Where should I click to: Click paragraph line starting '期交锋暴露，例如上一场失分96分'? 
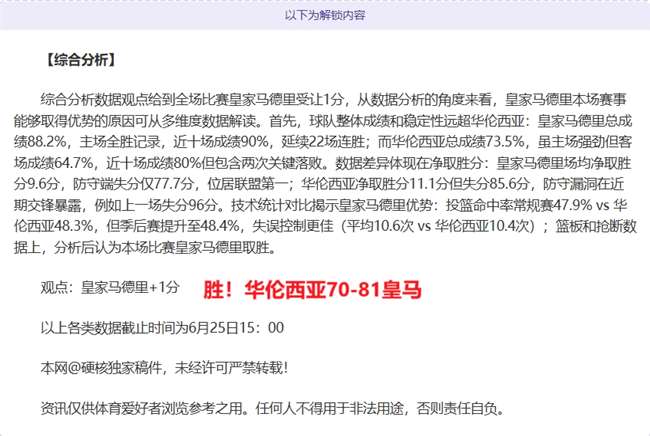point(320,205)
